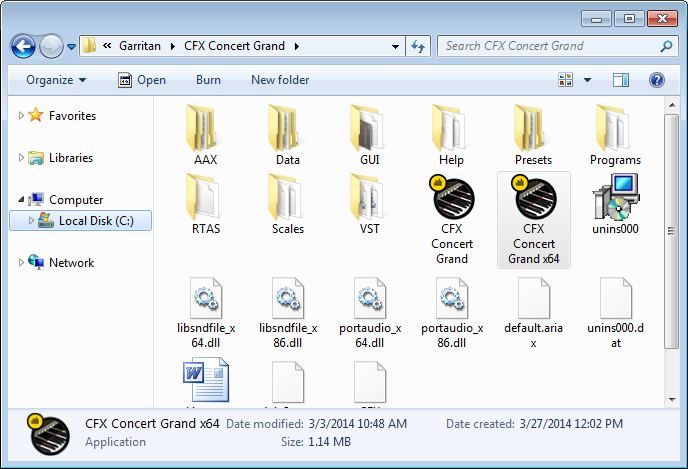Close the Explorer window

662,18
